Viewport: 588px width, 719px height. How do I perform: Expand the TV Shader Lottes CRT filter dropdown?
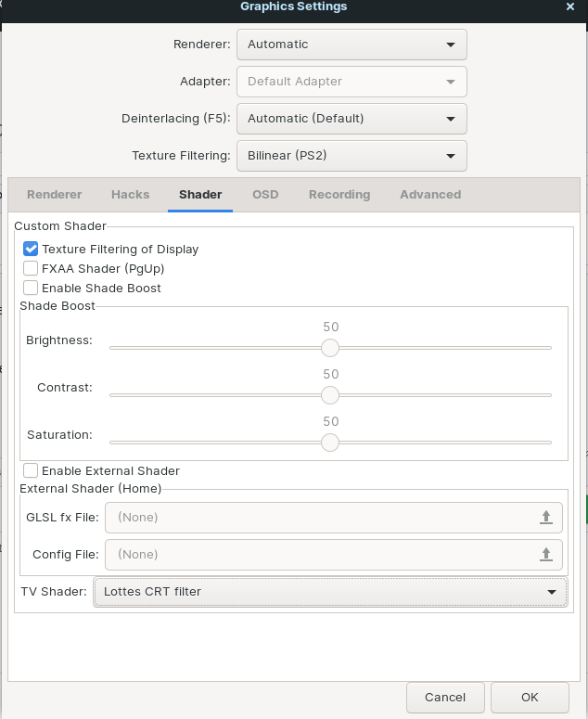coord(330,592)
